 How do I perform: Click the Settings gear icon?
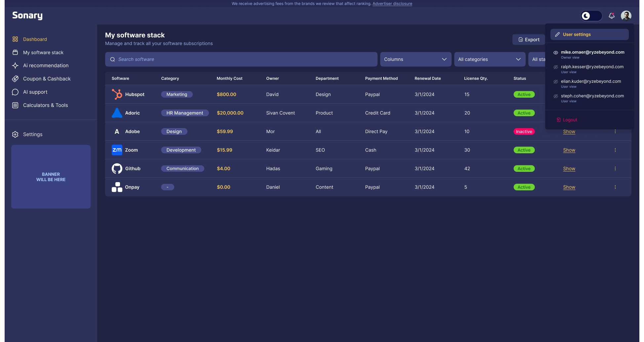(15, 134)
